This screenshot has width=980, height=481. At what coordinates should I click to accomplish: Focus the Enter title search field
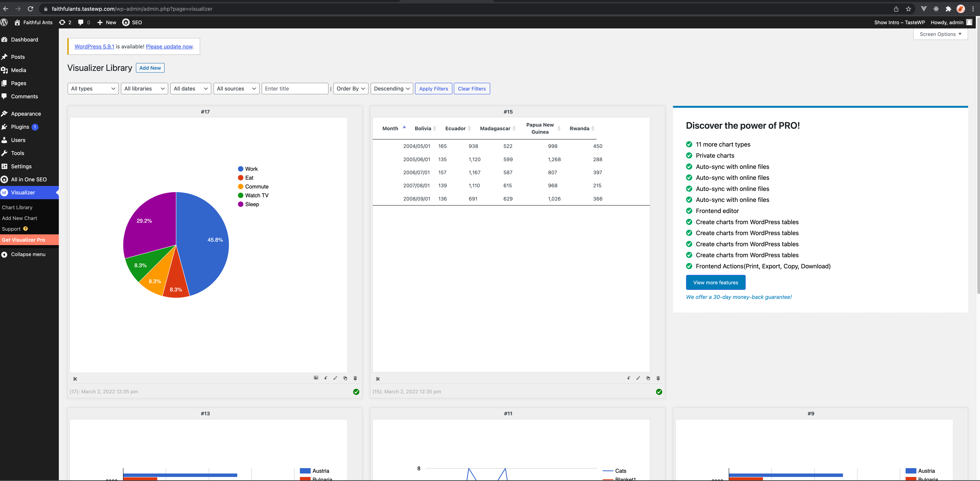click(294, 89)
